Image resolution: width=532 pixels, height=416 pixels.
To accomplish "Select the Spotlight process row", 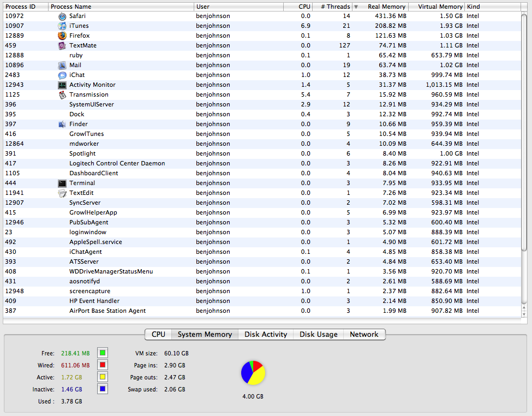I will (262, 154).
